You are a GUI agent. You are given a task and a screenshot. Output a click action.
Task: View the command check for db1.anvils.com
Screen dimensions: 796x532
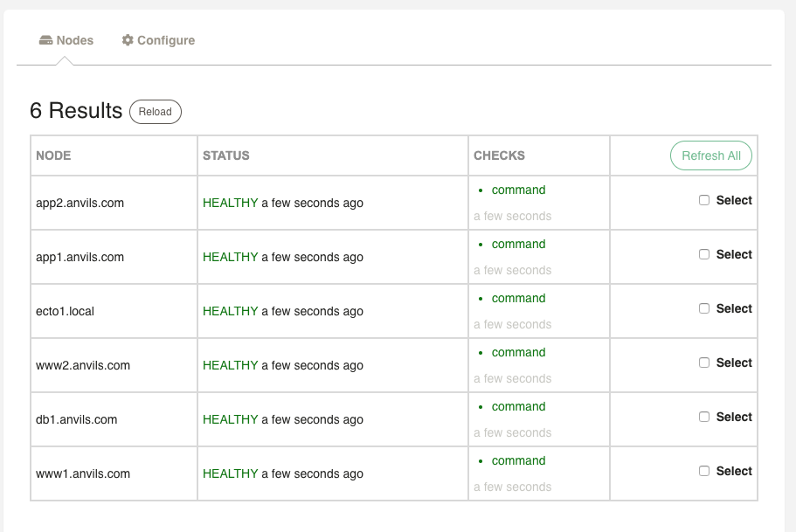click(x=518, y=406)
